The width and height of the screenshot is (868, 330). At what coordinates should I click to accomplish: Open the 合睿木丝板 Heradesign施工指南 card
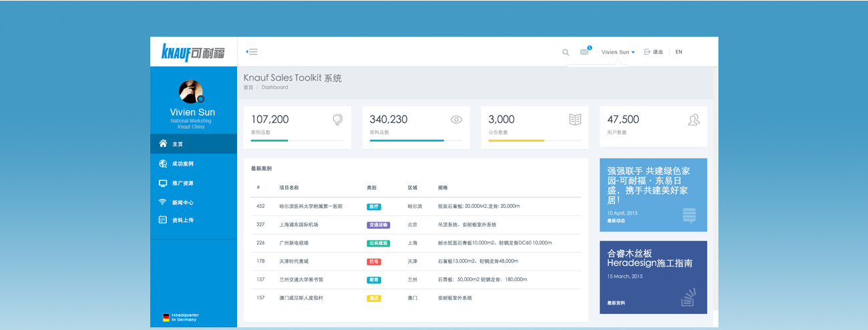point(653,277)
